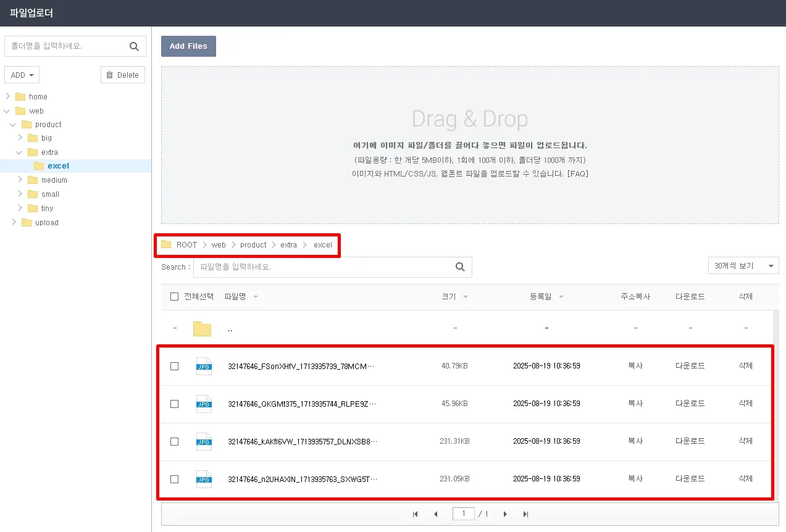The width and height of the screenshot is (786, 532).
Task: Click 삭제 for the kAKfl6VW file
Action: [x=746, y=441]
